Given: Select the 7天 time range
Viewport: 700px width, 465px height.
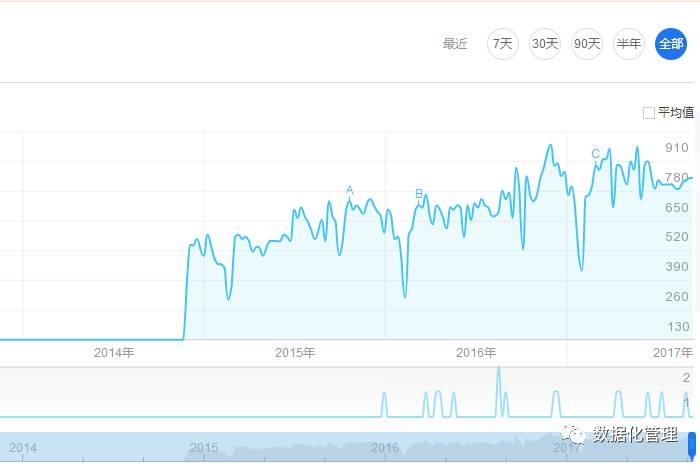Looking at the screenshot, I should [503, 44].
